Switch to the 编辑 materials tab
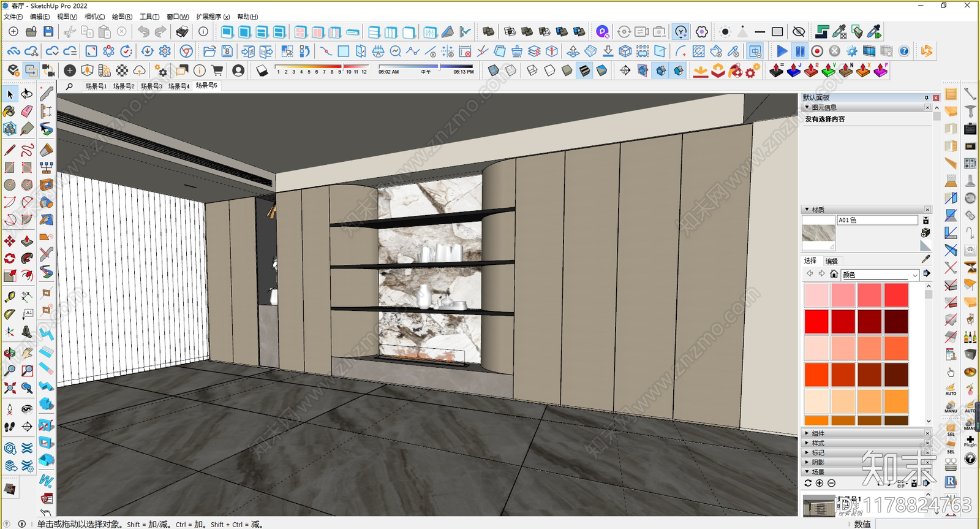980x529 pixels. pos(832,261)
